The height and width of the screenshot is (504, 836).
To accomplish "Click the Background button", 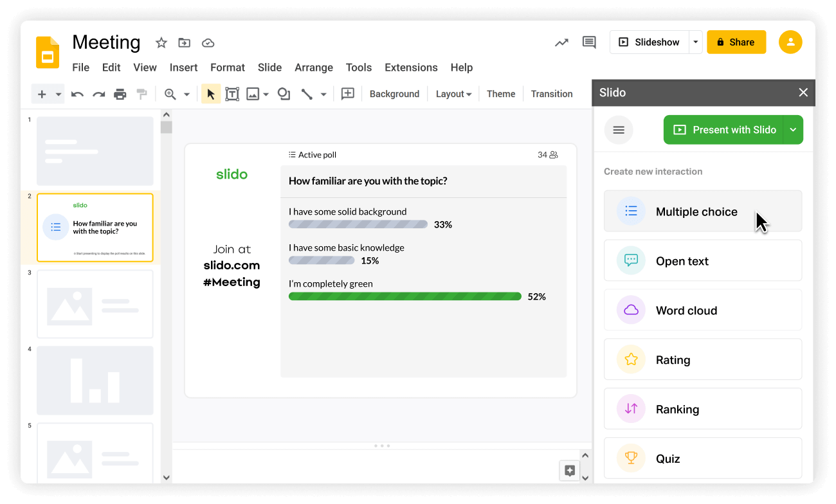I will (394, 94).
